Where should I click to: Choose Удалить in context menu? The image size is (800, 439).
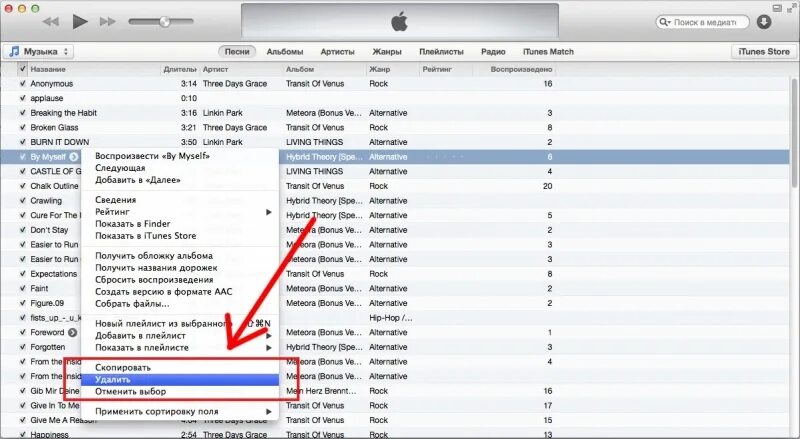tap(180, 379)
